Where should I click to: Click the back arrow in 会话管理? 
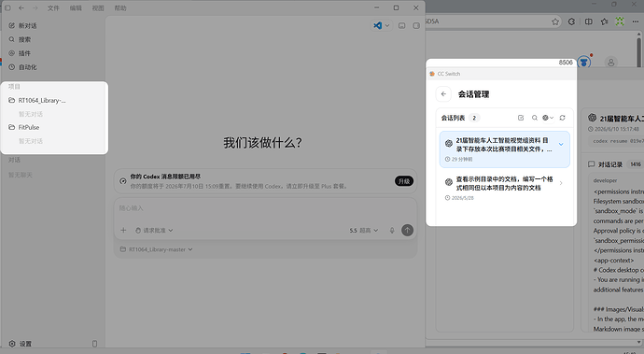point(443,94)
